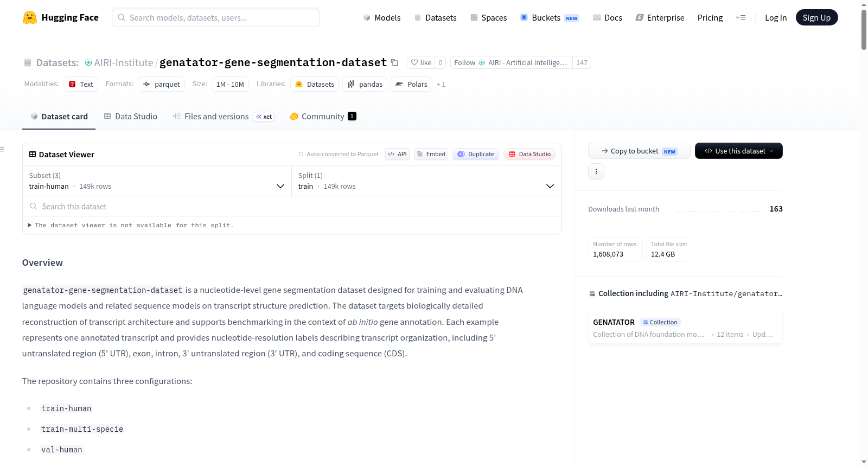Click the Overview heading
Screen dimensions: 868x467
coord(42,263)
